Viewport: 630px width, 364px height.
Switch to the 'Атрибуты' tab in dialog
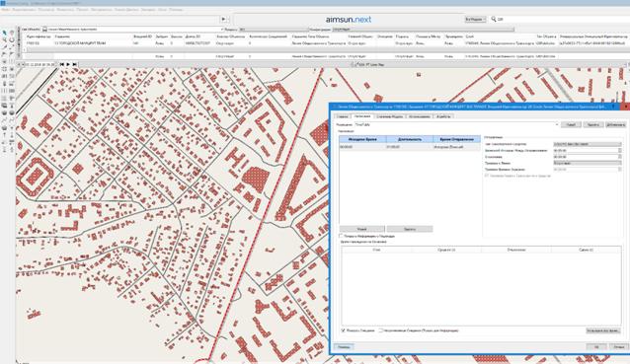443,116
